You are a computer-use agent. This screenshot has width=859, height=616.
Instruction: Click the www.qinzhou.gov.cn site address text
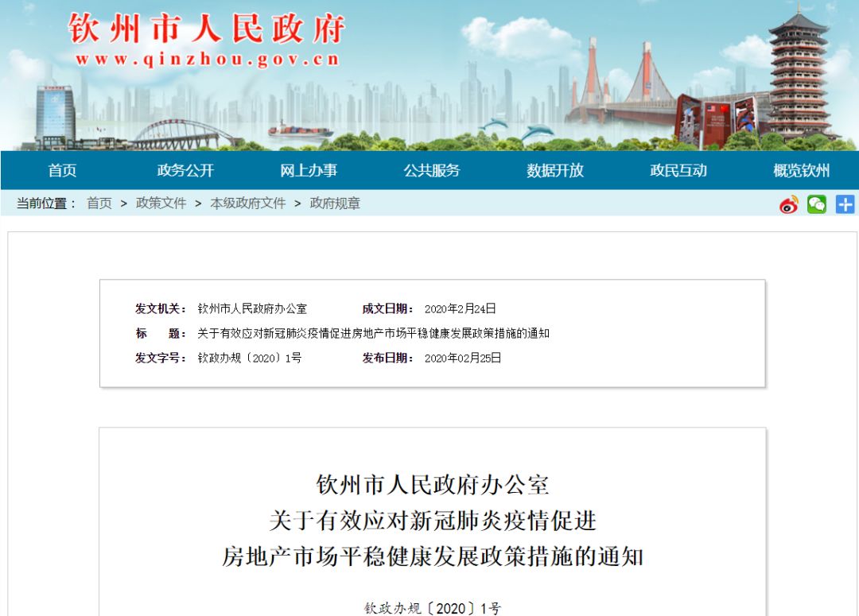pos(207,60)
